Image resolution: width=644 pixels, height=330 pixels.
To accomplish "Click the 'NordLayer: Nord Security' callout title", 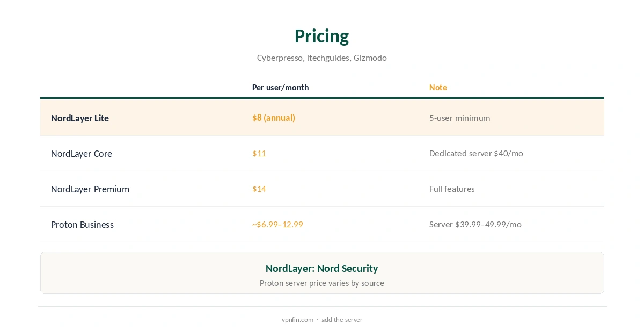I will click(322, 268).
